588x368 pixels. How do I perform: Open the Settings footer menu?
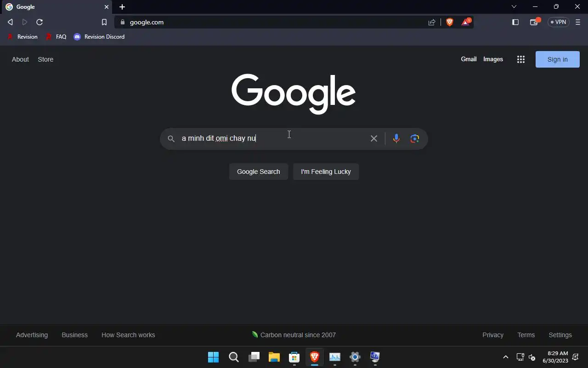click(560, 335)
